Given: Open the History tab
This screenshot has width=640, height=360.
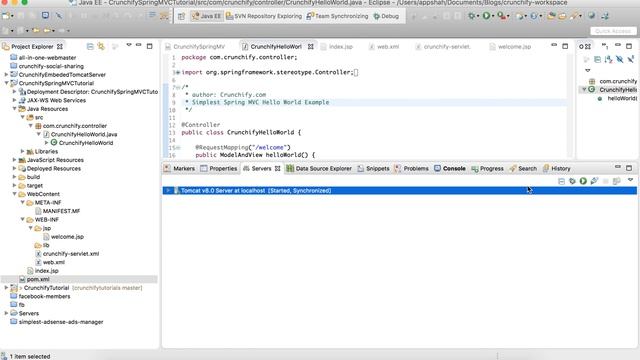Looking at the screenshot, I should click(557, 169).
